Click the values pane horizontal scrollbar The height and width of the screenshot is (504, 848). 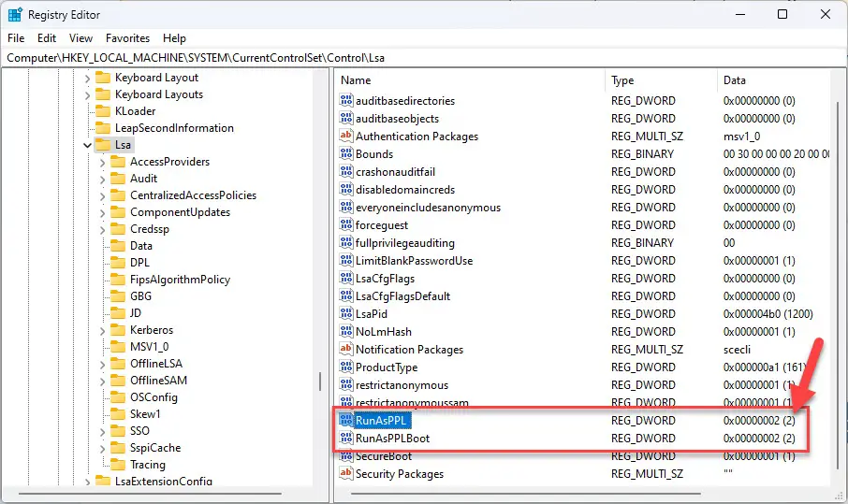coord(526,493)
